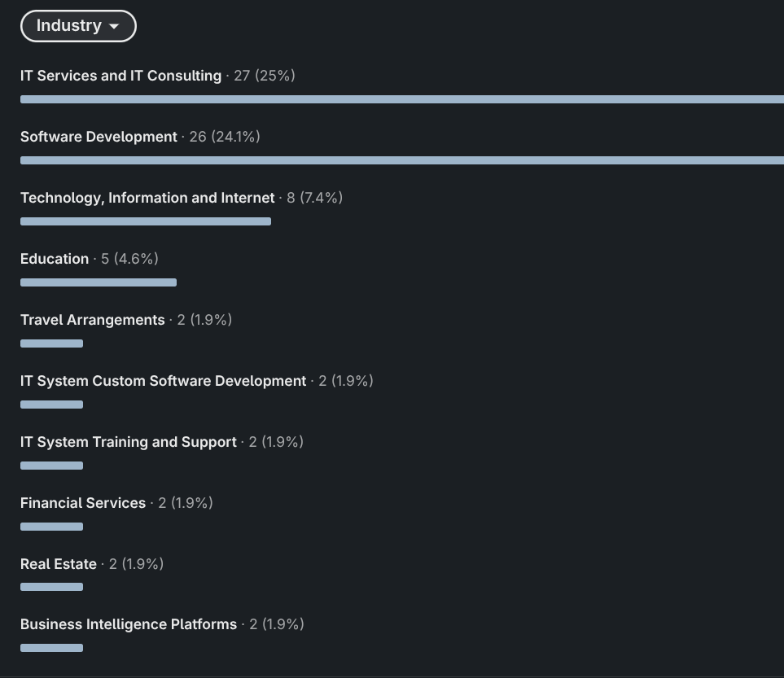The image size is (784, 678).
Task: Select the Education industry label
Action: (55, 259)
